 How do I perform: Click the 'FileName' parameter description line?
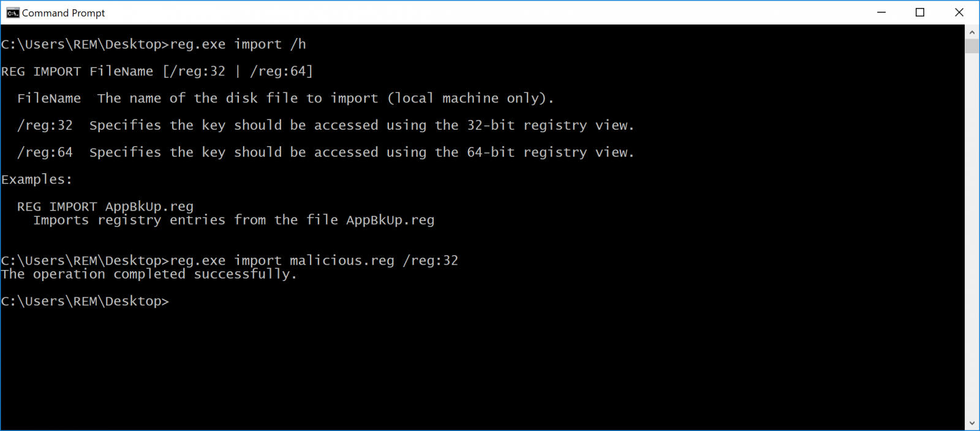pyautogui.click(x=285, y=99)
